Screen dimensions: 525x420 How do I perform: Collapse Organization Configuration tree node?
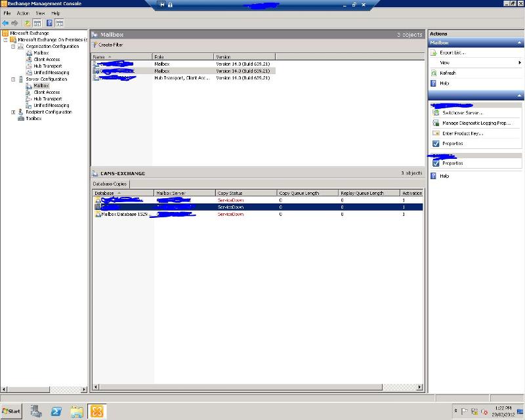[x=13, y=47]
